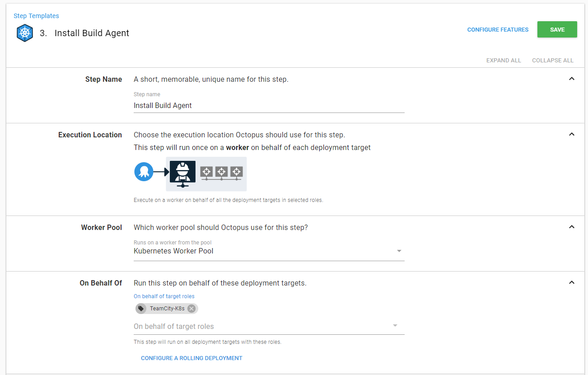Collapse the On Behalf Of section
Image resolution: width=588 pixels, height=375 pixels.
pyautogui.click(x=571, y=282)
